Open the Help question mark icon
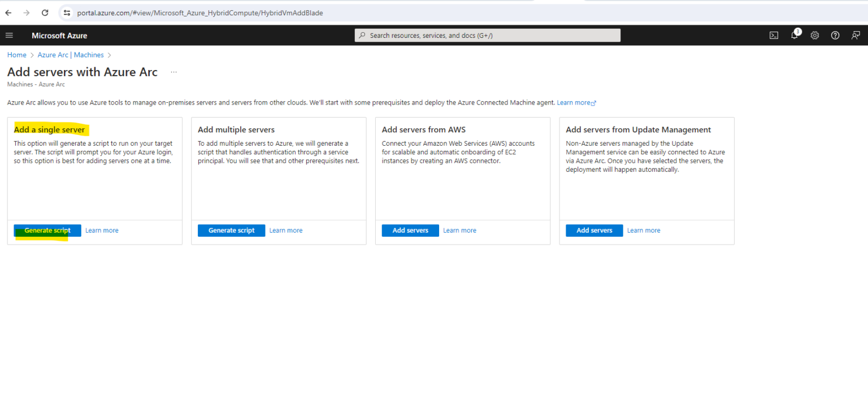This screenshot has width=868, height=409. [x=835, y=36]
